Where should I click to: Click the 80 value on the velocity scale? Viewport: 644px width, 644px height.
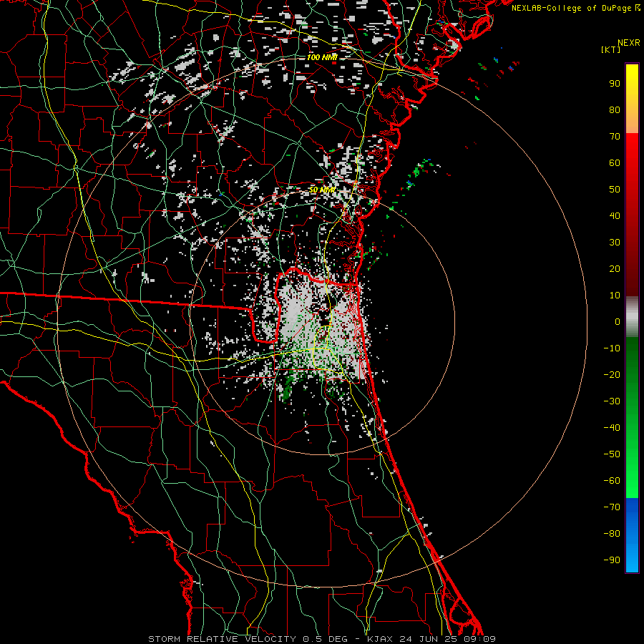[615, 109]
